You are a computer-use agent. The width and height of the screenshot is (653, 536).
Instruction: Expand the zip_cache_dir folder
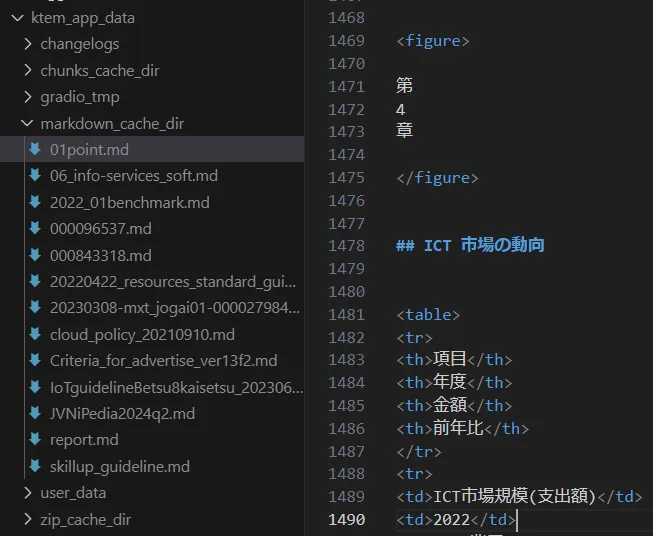coord(28,519)
